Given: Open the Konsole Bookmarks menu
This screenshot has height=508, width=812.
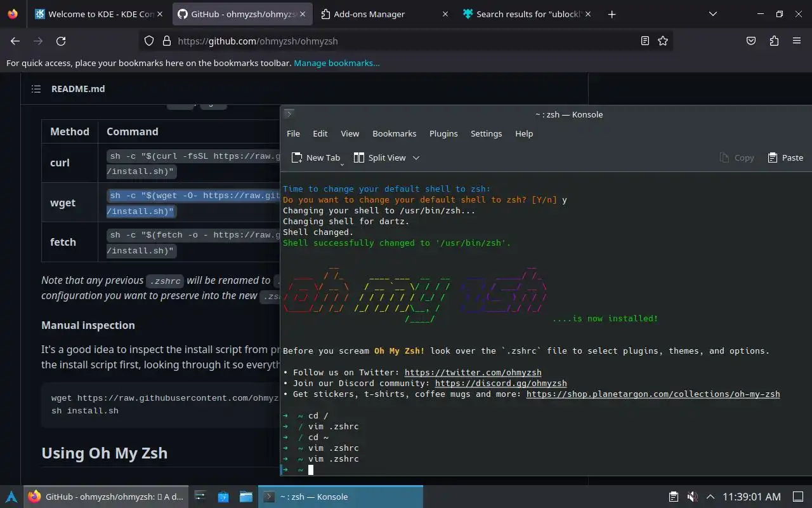Looking at the screenshot, I should (395, 133).
